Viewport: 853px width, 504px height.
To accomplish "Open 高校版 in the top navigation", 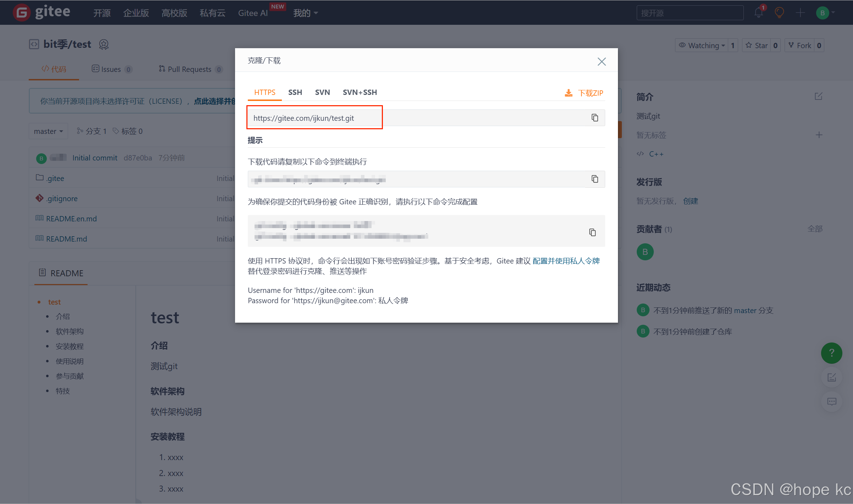I will coord(174,13).
